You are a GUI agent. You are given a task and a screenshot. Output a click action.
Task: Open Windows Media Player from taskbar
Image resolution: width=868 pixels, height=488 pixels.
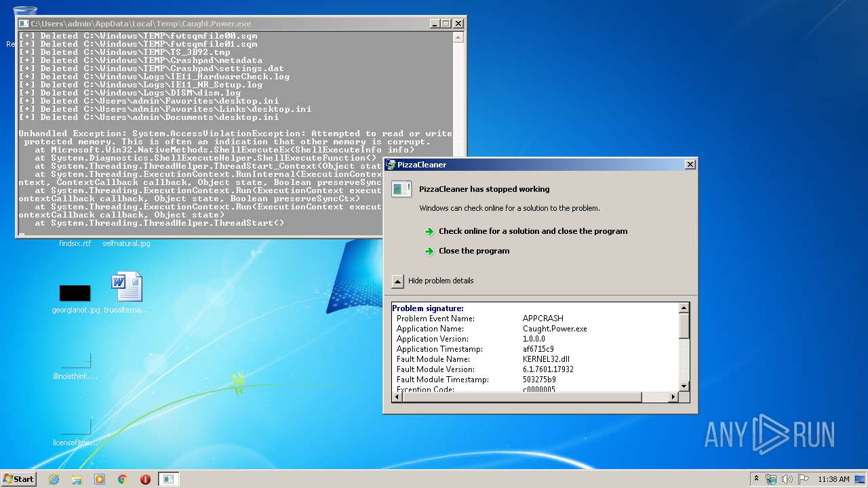click(100, 479)
